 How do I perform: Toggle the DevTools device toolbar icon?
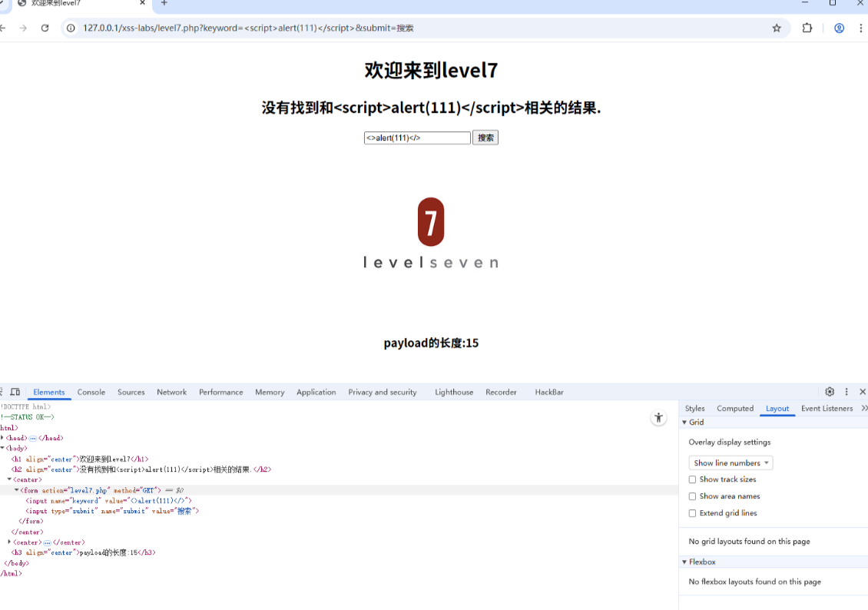[x=15, y=392]
